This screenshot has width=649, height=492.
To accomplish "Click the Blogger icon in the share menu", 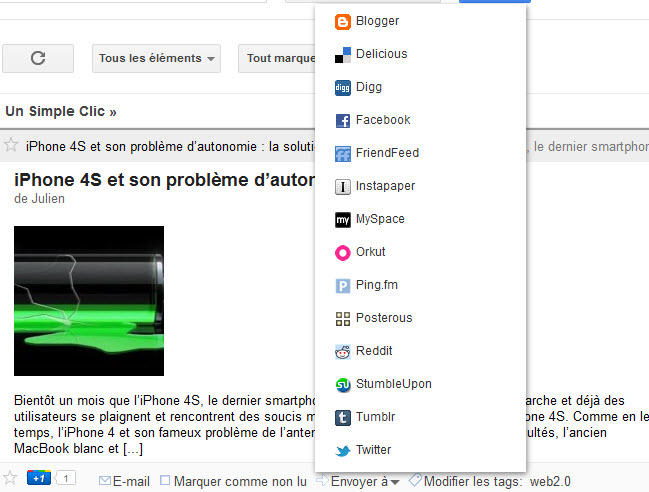I will [x=343, y=22].
